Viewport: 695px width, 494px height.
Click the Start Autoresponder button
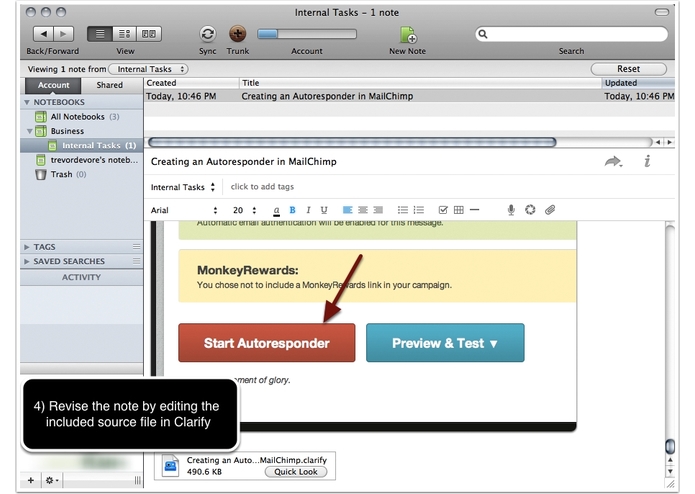(267, 343)
